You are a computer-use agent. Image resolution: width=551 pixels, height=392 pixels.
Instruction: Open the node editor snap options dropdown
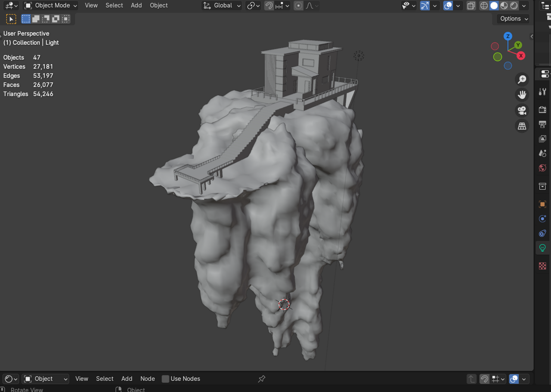click(498, 379)
